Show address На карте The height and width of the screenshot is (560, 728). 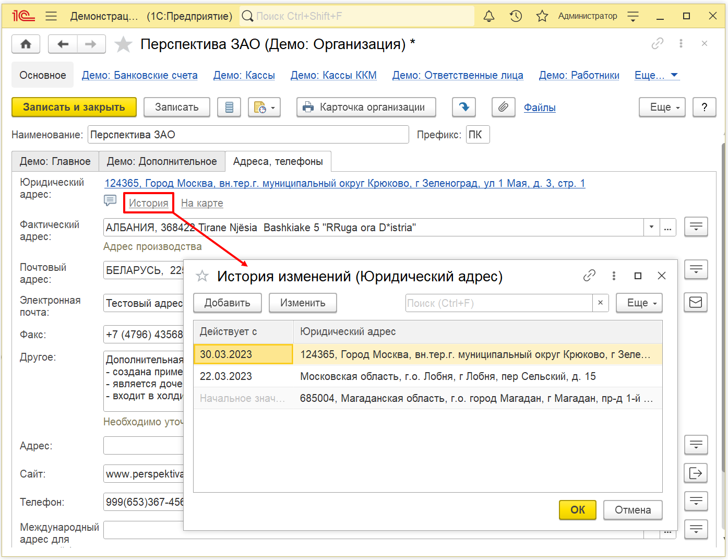202,203
